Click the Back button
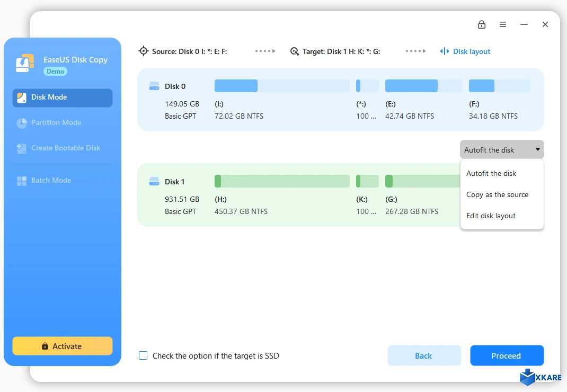This screenshot has height=392, width=567. pyautogui.click(x=424, y=355)
